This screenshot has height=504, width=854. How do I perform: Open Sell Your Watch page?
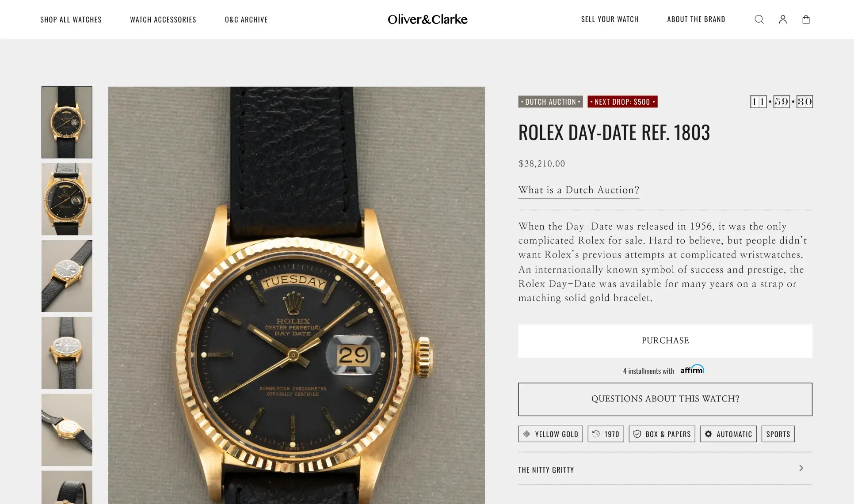pyautogui.click(x=610, y=19)
